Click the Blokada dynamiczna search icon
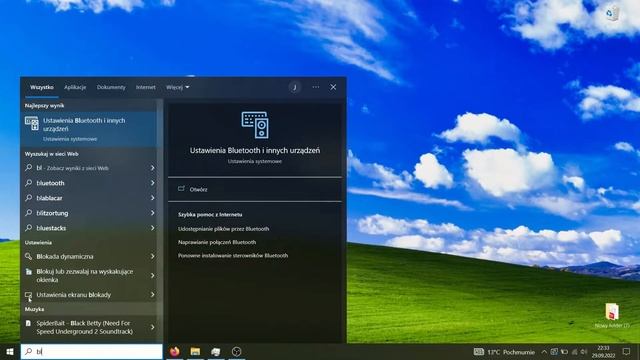 (29, 256)
